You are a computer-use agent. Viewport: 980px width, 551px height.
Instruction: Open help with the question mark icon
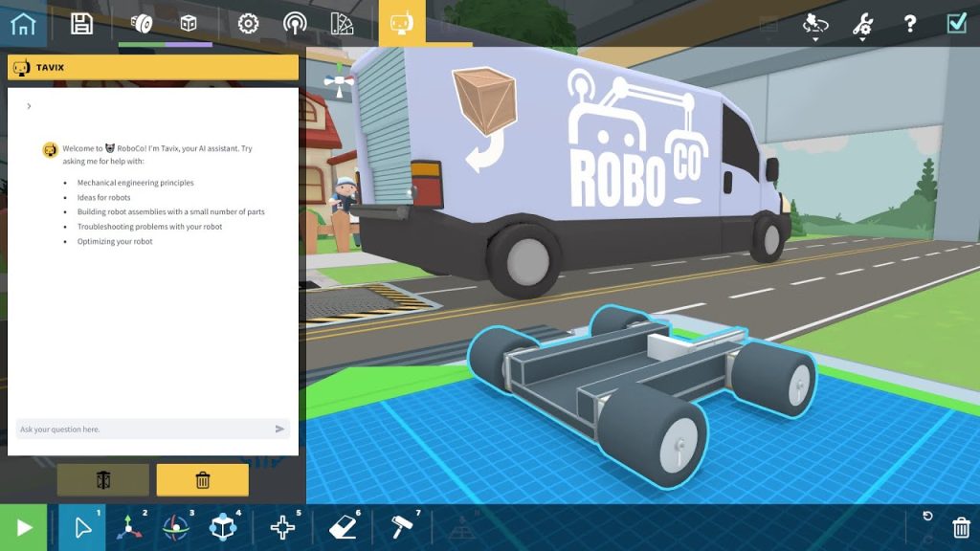[x=910, y=24]
